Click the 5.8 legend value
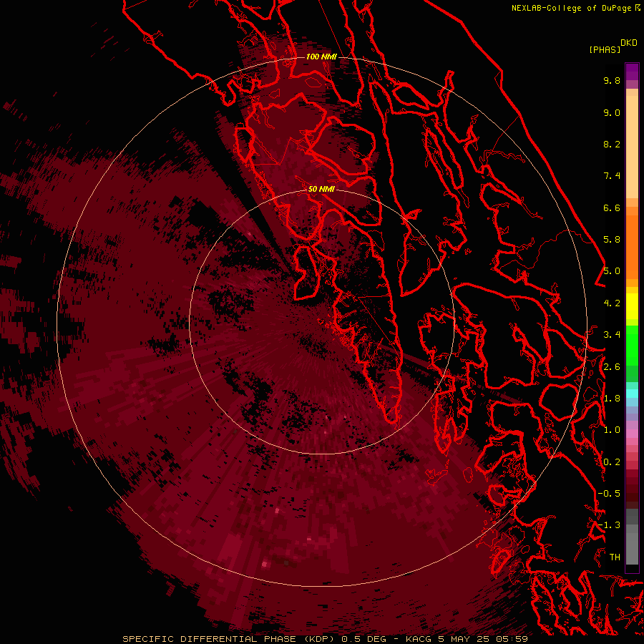 click(x=612, y=240)
